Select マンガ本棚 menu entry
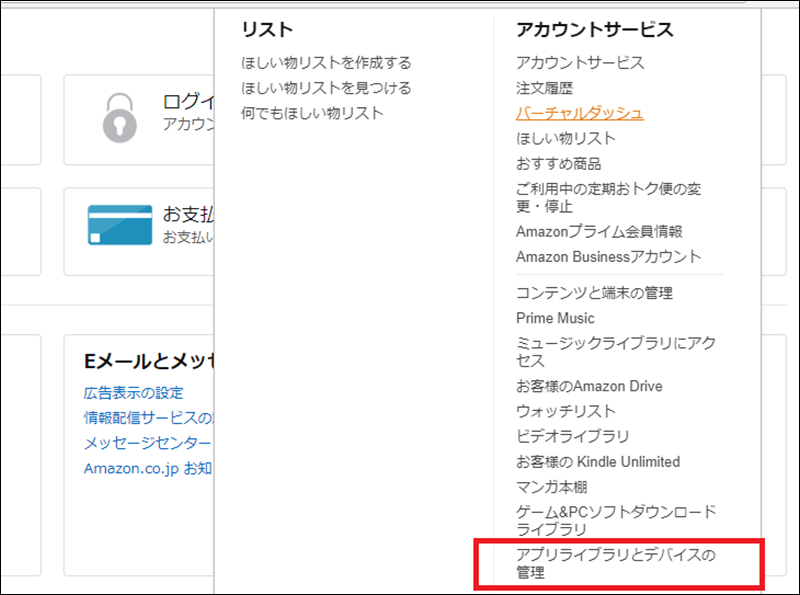Image resolution: width=800 pixels, height=595 pixels. 552,487
